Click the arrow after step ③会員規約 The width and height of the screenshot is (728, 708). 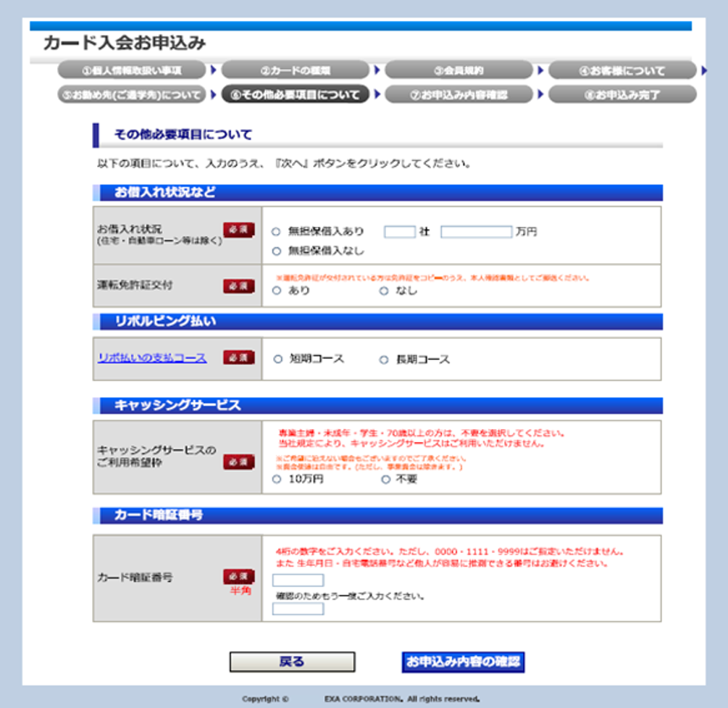click(540, 70)
